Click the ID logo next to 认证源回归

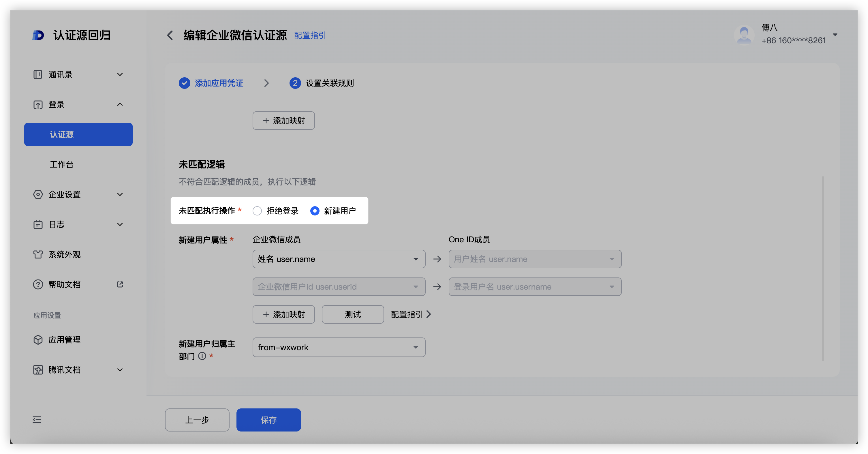(x=38, y=35)
